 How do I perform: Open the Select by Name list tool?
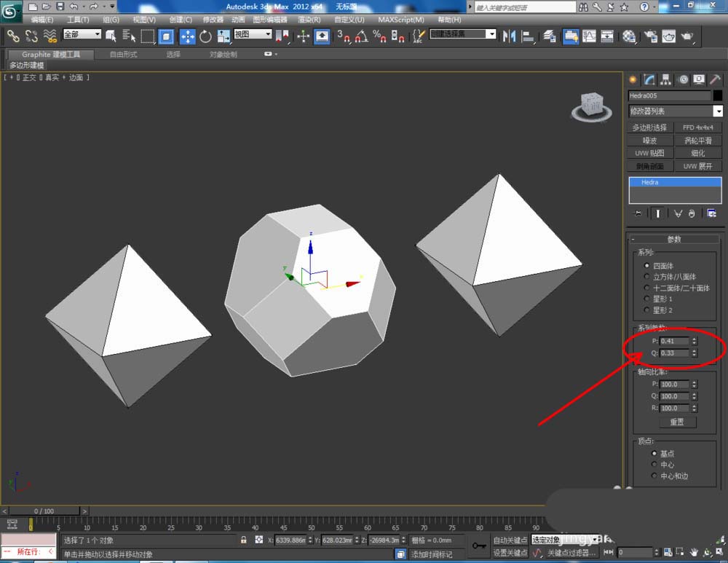[x=129, y=36]
